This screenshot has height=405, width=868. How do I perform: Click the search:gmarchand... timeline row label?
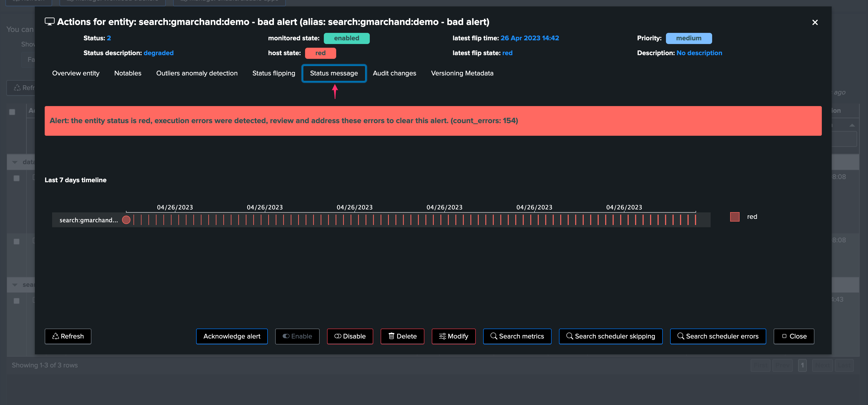(x=89, y=220)
